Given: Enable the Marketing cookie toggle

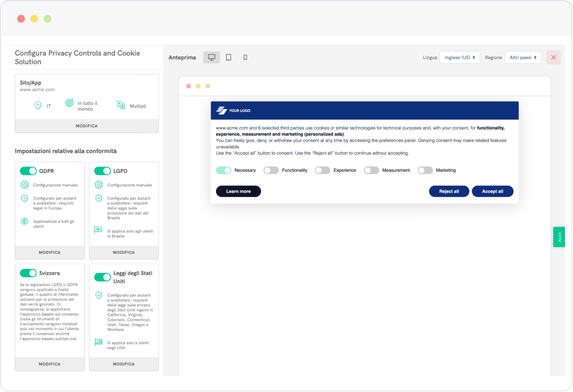Looking at the screenshot, I should (425, 170).
